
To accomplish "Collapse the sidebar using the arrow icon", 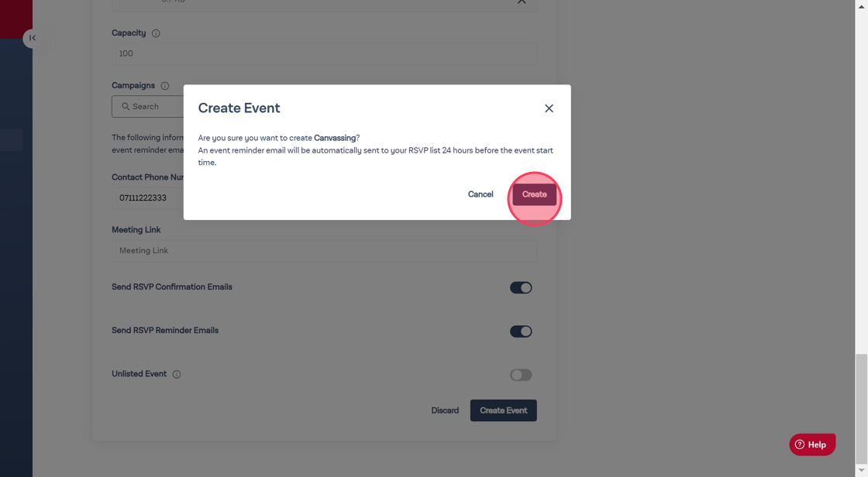I will click(32, 38).
